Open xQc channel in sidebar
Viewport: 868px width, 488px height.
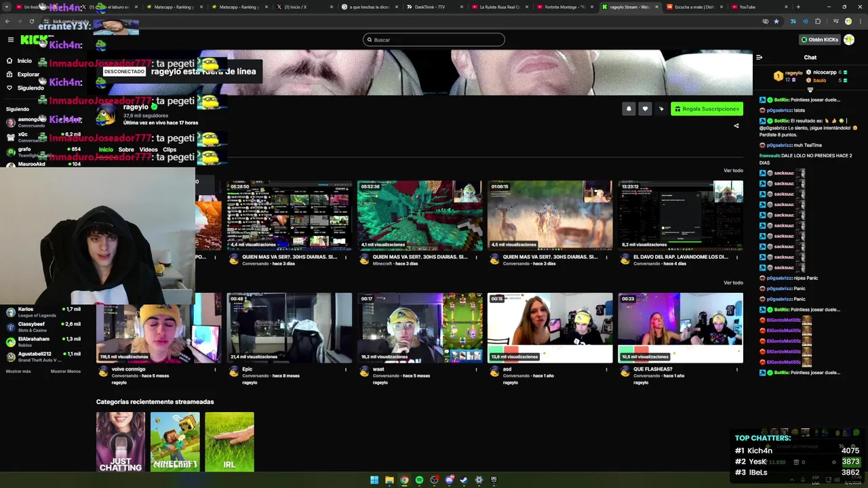click(44, 137)
